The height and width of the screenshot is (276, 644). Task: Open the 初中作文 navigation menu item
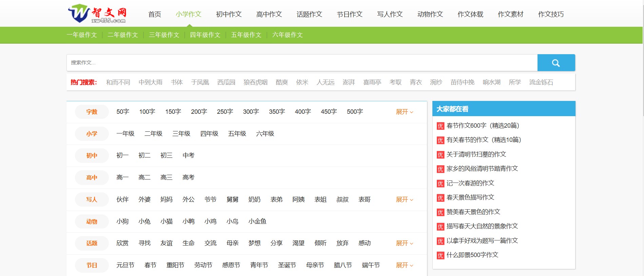(x=229, y=14)
